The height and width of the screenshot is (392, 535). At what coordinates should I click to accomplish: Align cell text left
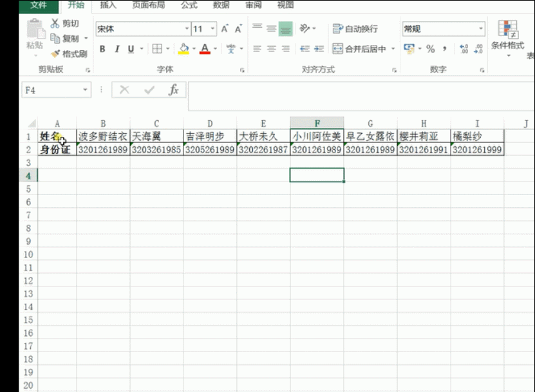point(257,49)
